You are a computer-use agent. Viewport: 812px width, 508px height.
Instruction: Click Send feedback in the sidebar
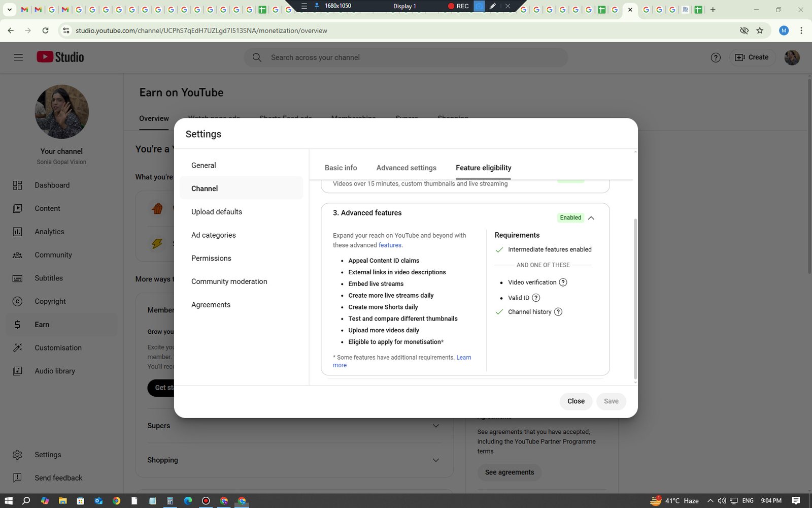pos(61,478)
